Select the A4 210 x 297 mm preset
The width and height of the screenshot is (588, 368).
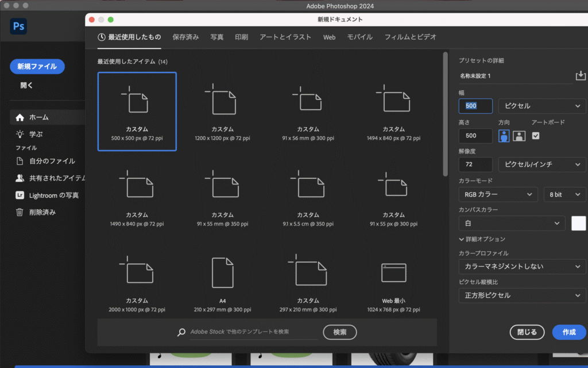coord(222,282)
